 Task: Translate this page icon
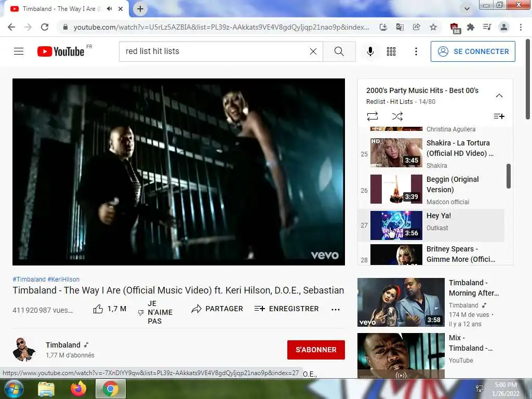pos(400,27)
